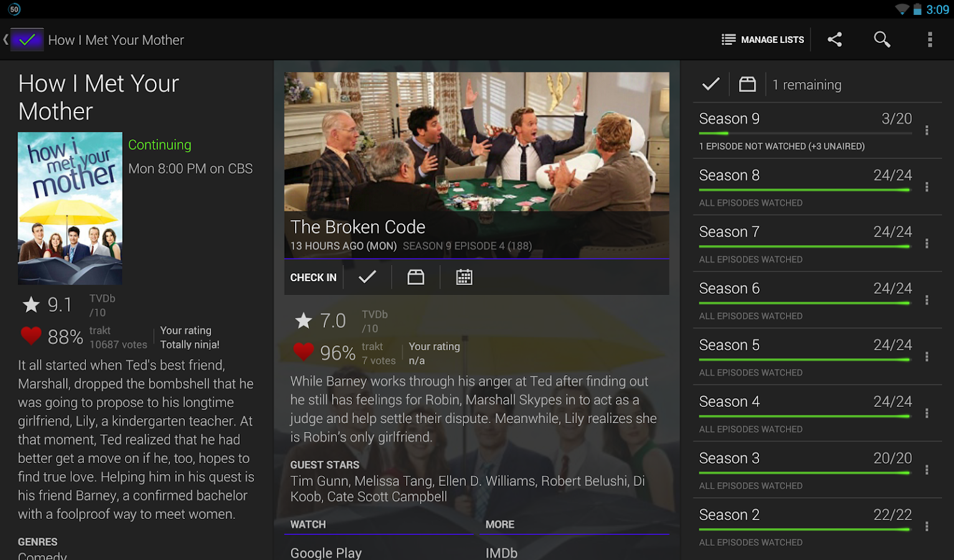Tap the battery icon in status bar
The width and height of the screenshot is (954, 560).
pyautogui.click(x=917, y=9)
